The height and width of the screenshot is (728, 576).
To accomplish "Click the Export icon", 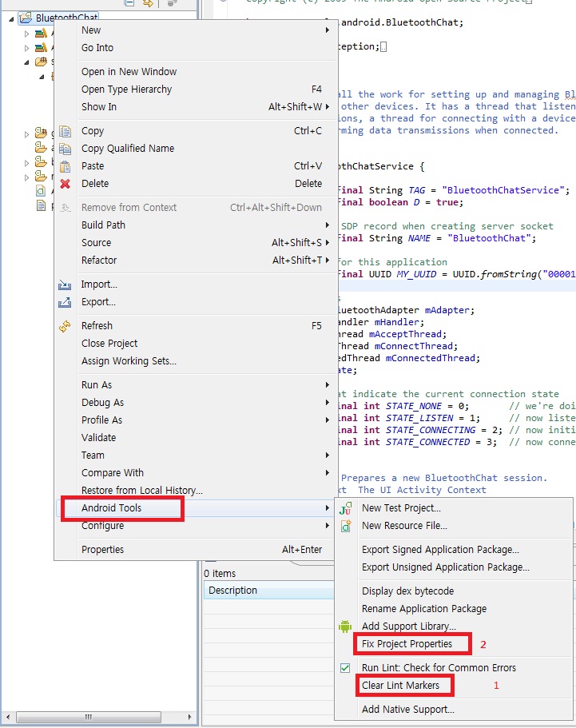I will click(65, 302).
